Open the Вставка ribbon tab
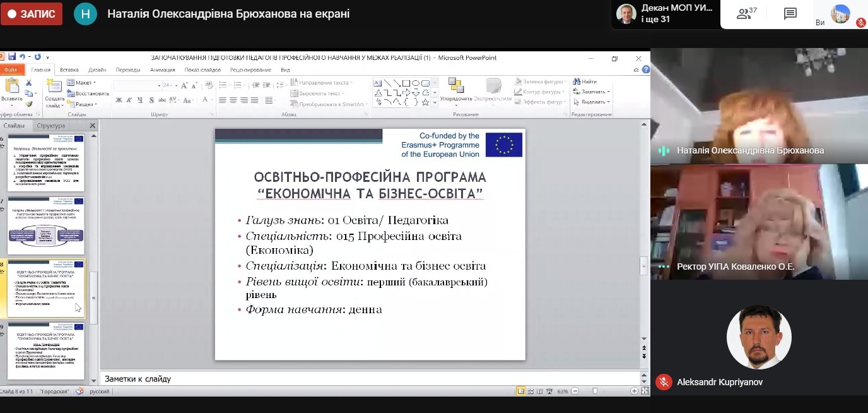 point(69,69)
